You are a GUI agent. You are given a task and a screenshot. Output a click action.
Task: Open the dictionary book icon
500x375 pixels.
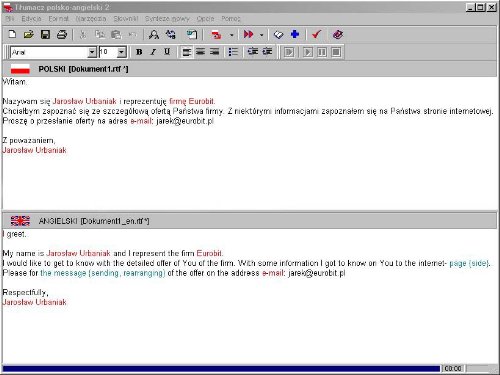tap(278, 35)
